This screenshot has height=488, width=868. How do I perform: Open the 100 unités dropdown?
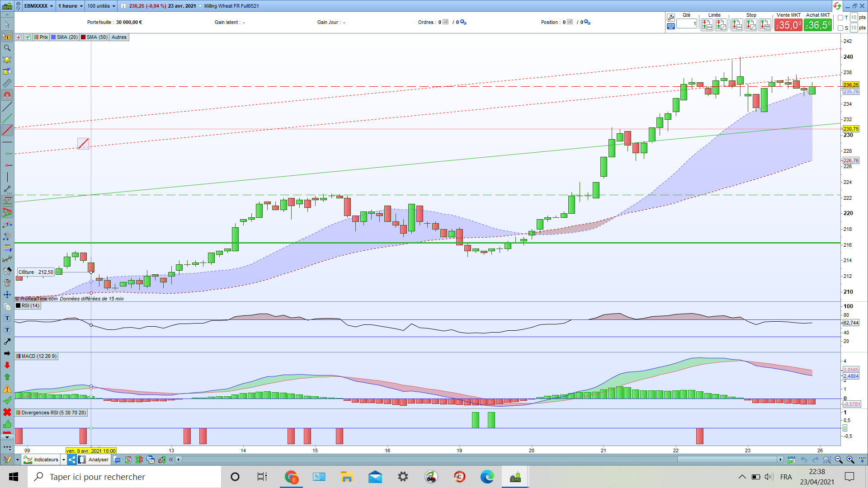click(x=101, y=6)
